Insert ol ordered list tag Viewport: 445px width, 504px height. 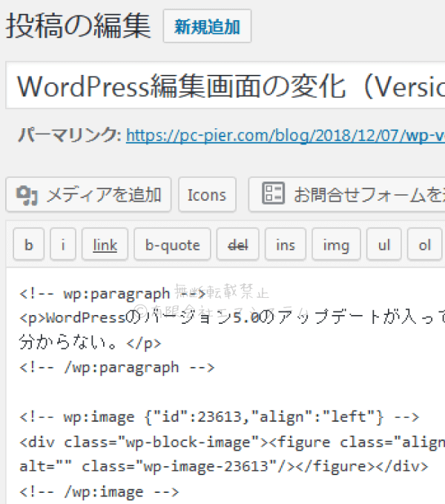[424, 245]
